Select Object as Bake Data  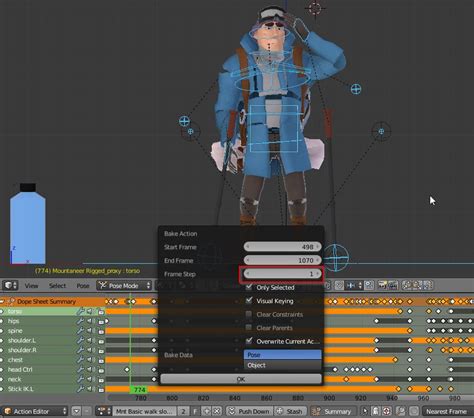[x=283, y=365]
